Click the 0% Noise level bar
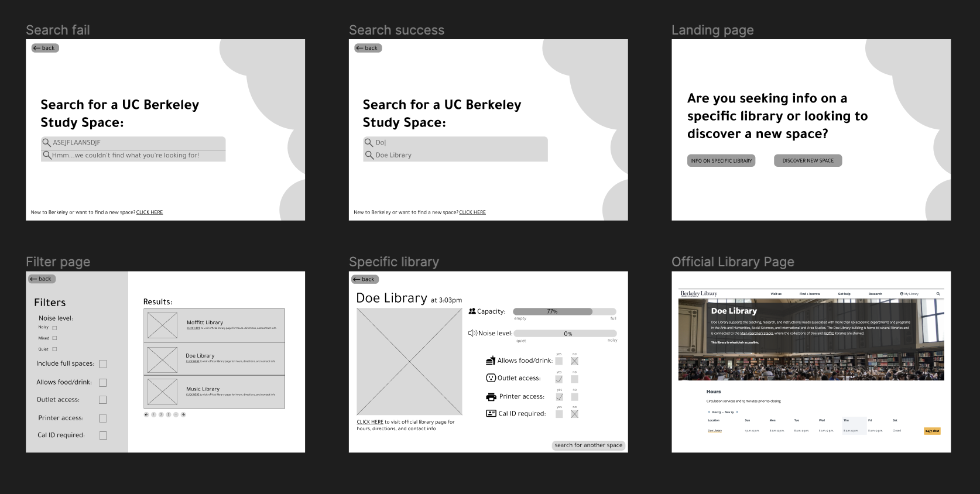The image size is (980, 494). (565, 334)
